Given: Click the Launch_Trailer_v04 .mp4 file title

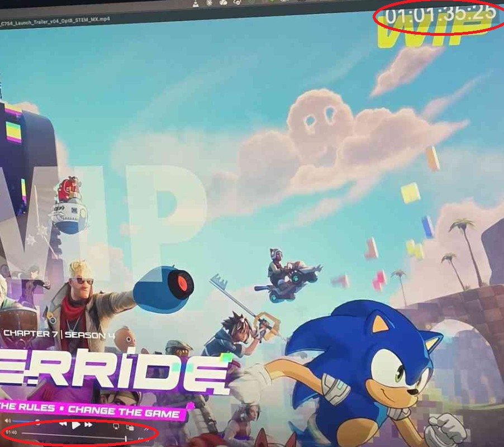Looking at the screenshot, I should [55, 21].
